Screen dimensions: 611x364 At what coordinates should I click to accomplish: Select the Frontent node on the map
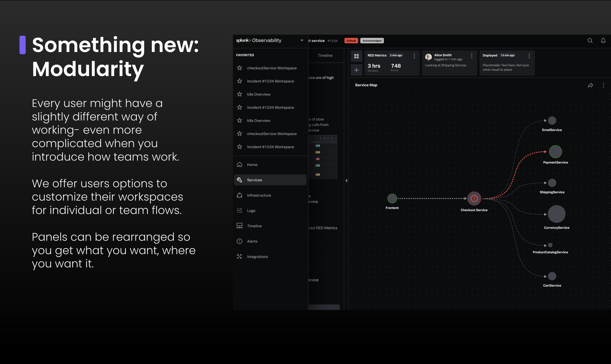tap(392, 198)
